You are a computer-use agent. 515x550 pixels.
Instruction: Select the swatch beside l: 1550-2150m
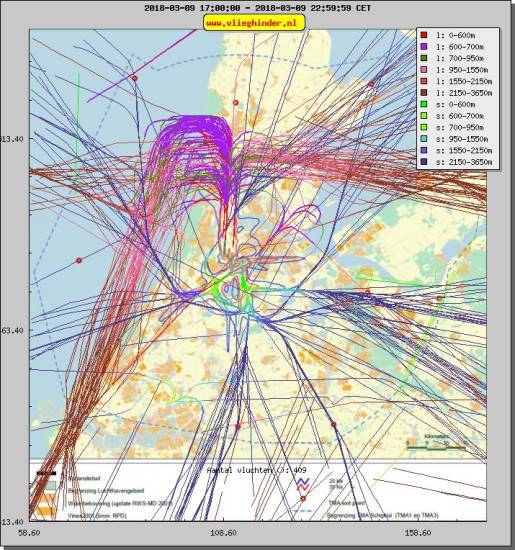424,81
